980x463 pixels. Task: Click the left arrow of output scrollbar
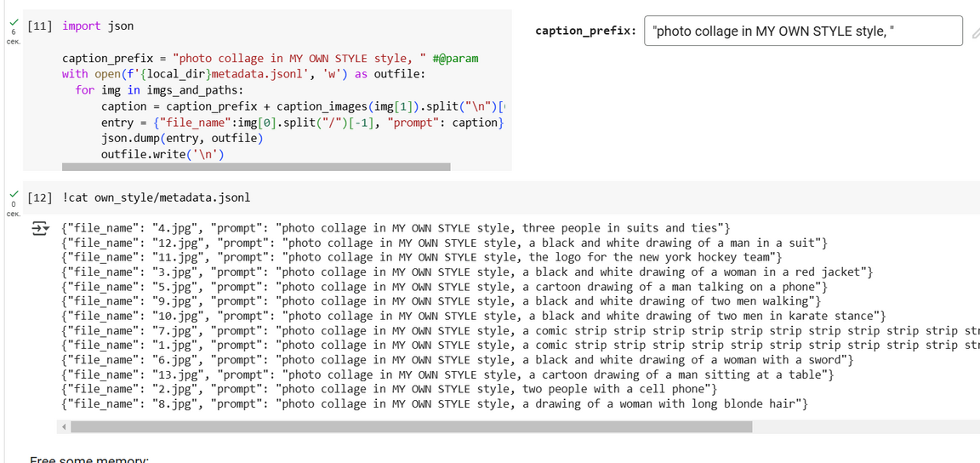tap(64, 426)
